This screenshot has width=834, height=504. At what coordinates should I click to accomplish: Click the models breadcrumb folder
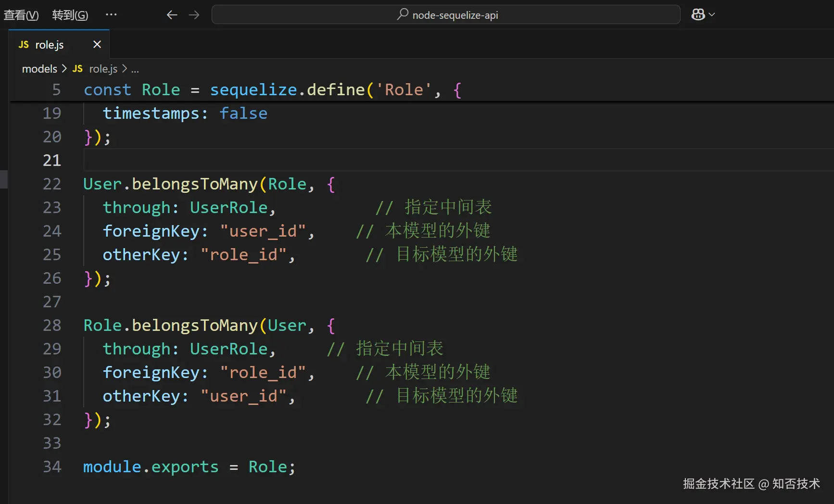39,69
